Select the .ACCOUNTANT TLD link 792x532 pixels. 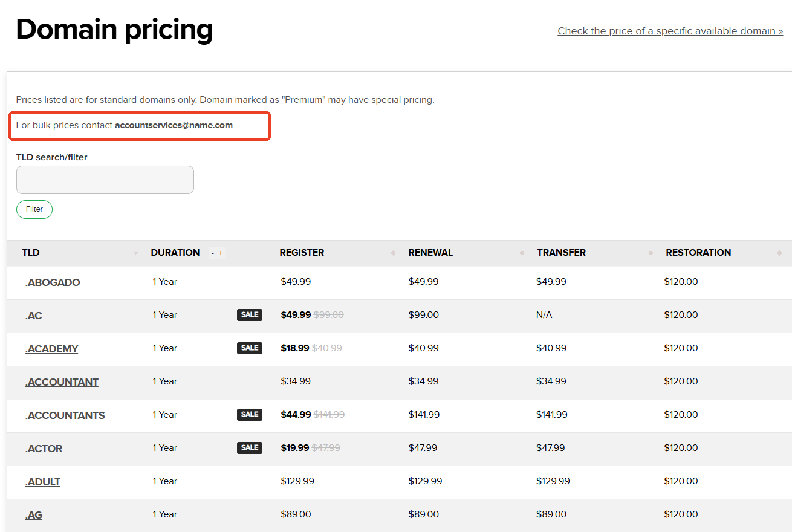click(x=62, y=382)
